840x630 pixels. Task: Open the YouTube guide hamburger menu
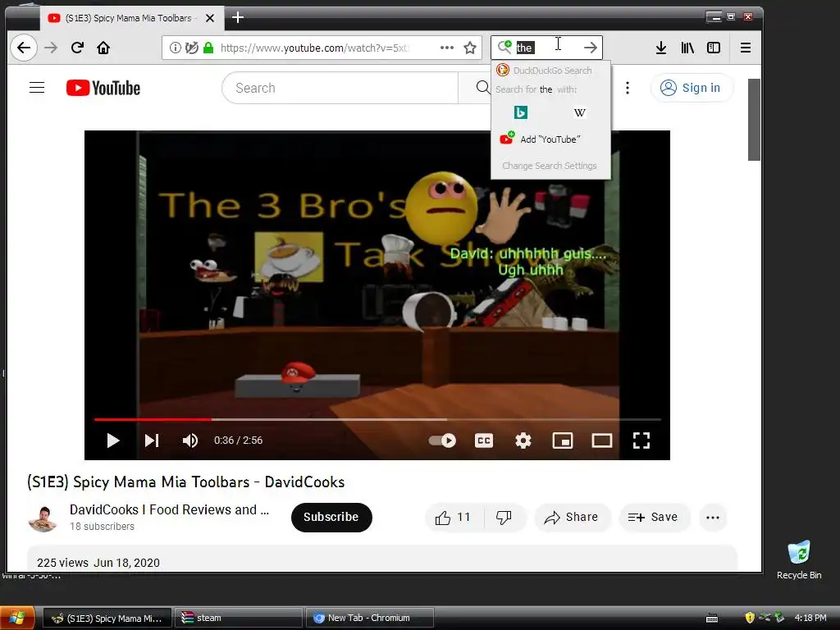tap(37, 87)
